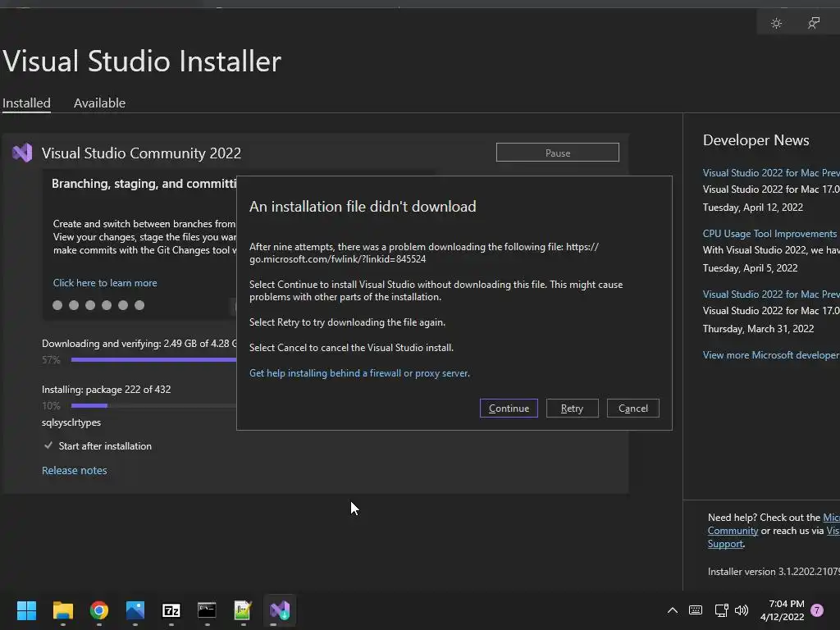
Task: Open the Notepad++ taskbar icon
Action: (x=243, y=610)
